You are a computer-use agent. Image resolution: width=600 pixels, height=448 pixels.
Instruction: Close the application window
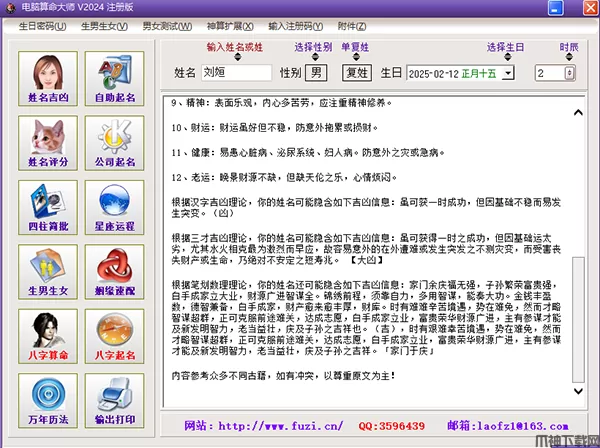(591, 7)
